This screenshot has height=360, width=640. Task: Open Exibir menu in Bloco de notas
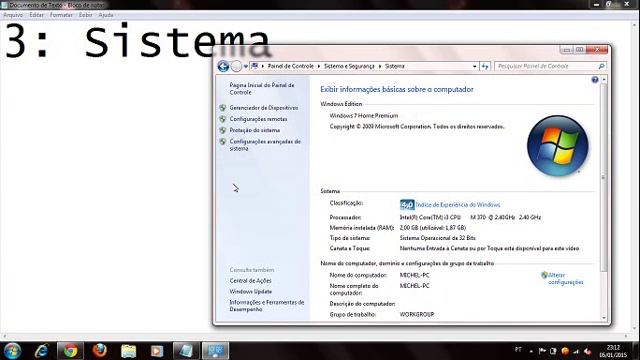coord(86,15)
